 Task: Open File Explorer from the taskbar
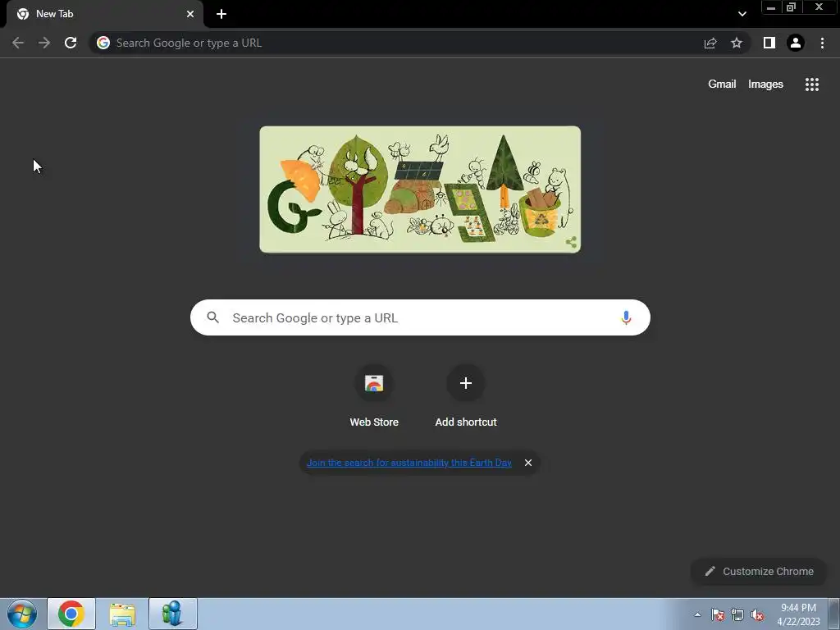122,614
